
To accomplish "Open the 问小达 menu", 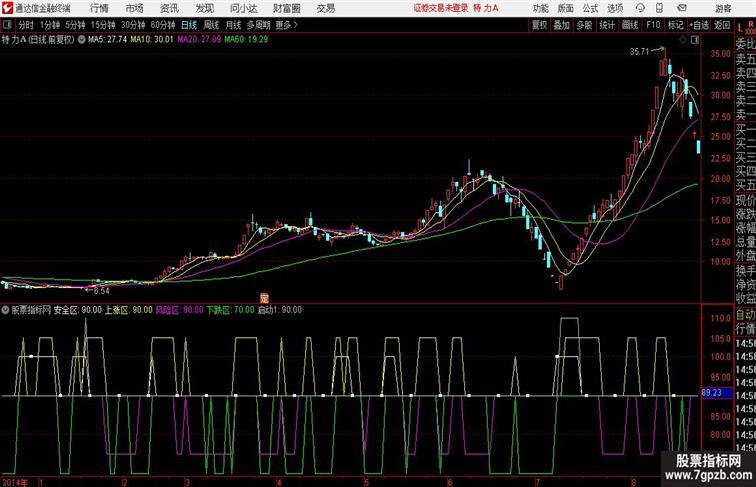I will pos(243,8).
